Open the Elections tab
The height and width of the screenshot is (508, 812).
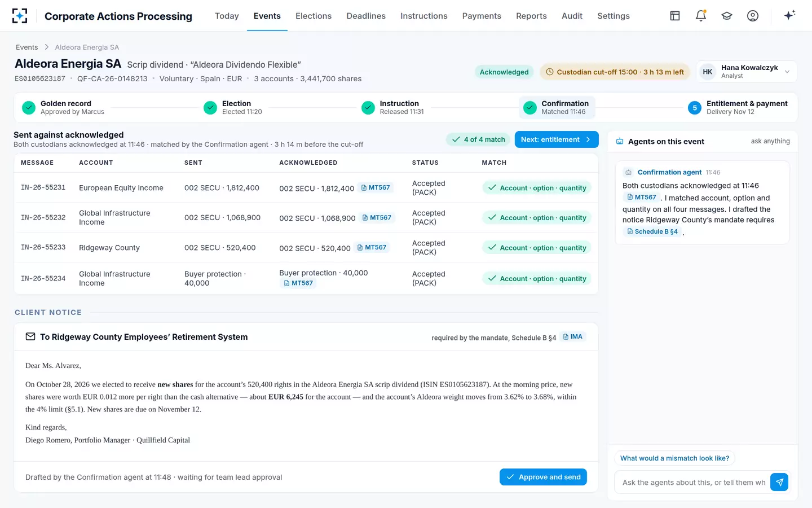[314, 16]
